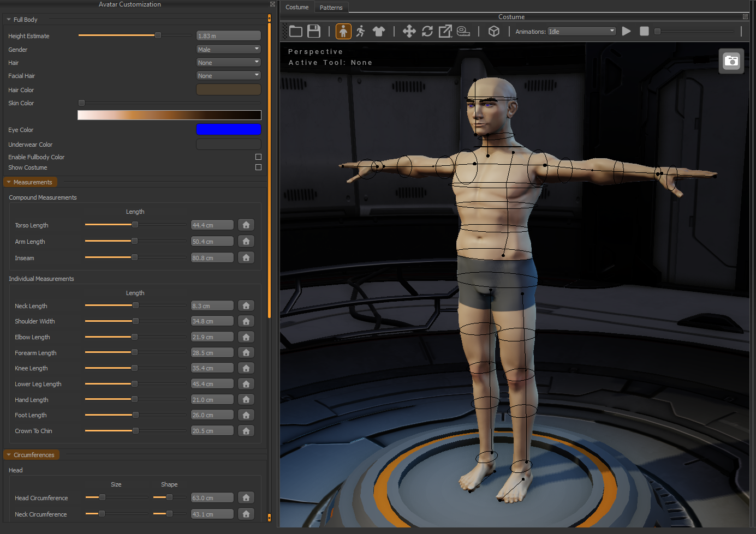Pick the Eye Color blue swatch
Image resolution: width=756 pixels, height=534 pixels.
coord(228,129)
